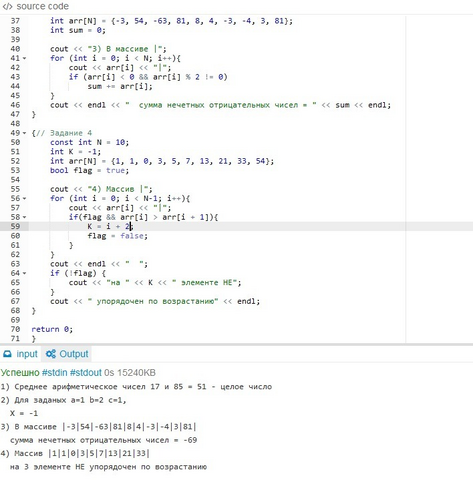The image size is (473, 480).
Task: Collapse the Задание 4 block at line 49
Action: point(24,133)
